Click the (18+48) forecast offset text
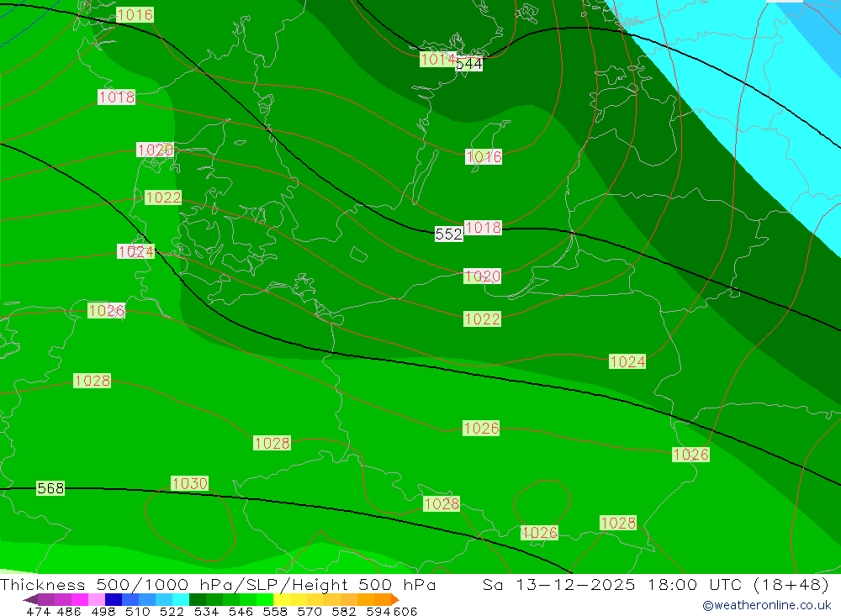841x616 pixels. coord(791,584)
